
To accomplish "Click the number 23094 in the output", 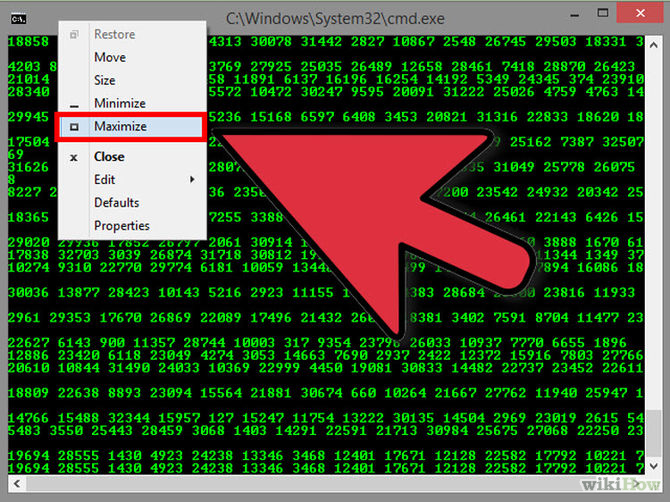I will click(x=171, y=393).
